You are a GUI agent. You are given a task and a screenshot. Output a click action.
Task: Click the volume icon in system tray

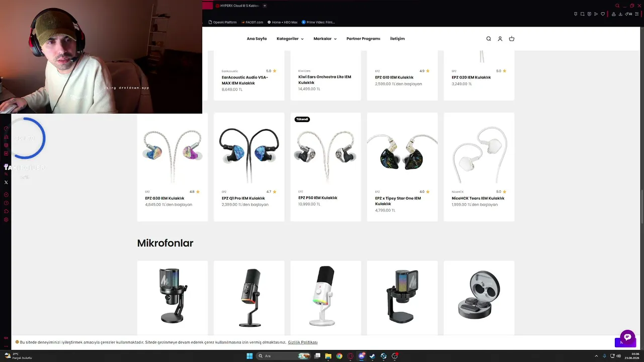(618, 356)
